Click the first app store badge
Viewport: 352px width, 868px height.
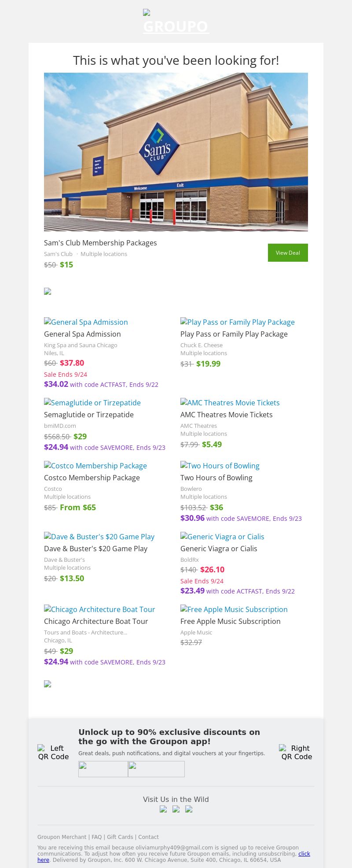103,769
